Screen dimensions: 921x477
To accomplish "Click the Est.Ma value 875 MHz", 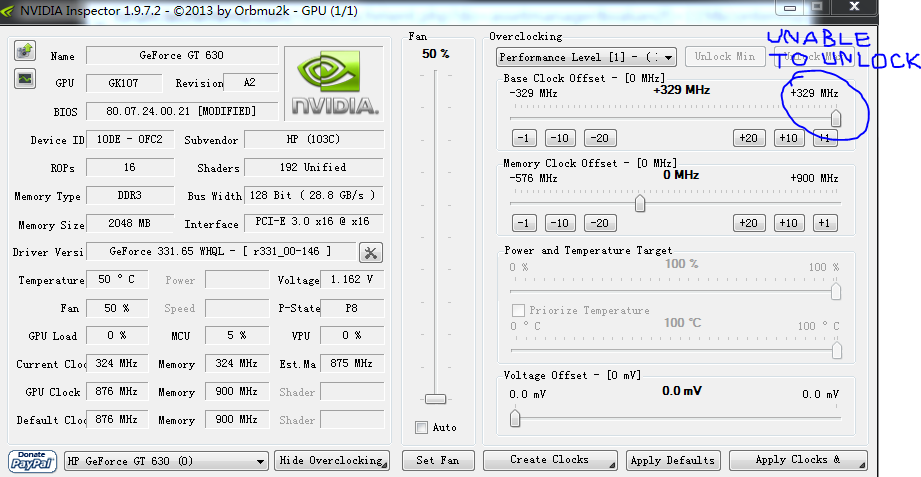I will pyautogui.click(x=352, y=364).
